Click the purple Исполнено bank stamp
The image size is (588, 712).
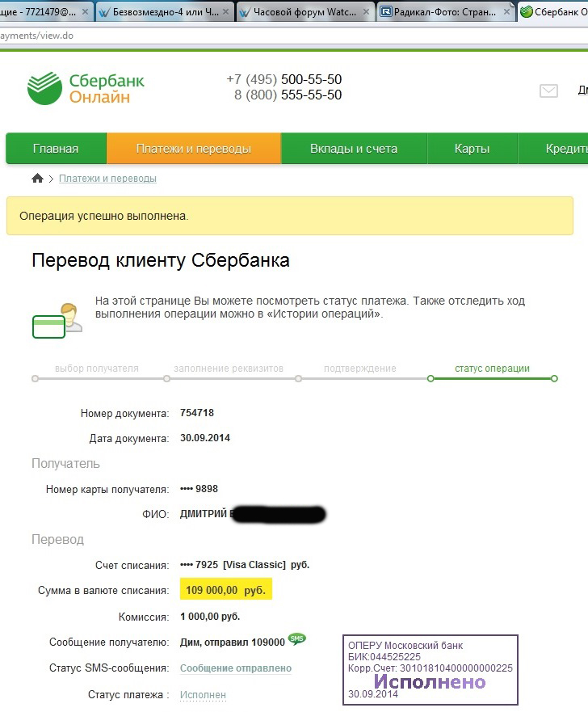click(x=430, y=670)
